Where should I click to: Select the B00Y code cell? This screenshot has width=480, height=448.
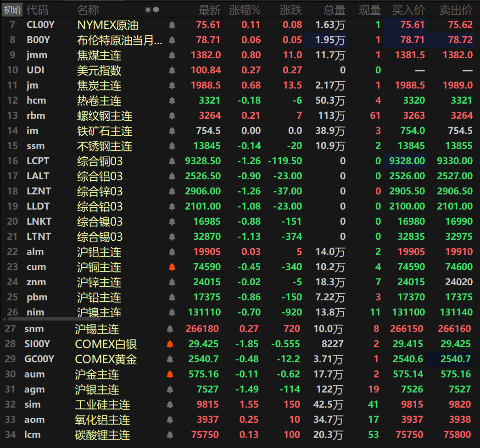point(38,40)
